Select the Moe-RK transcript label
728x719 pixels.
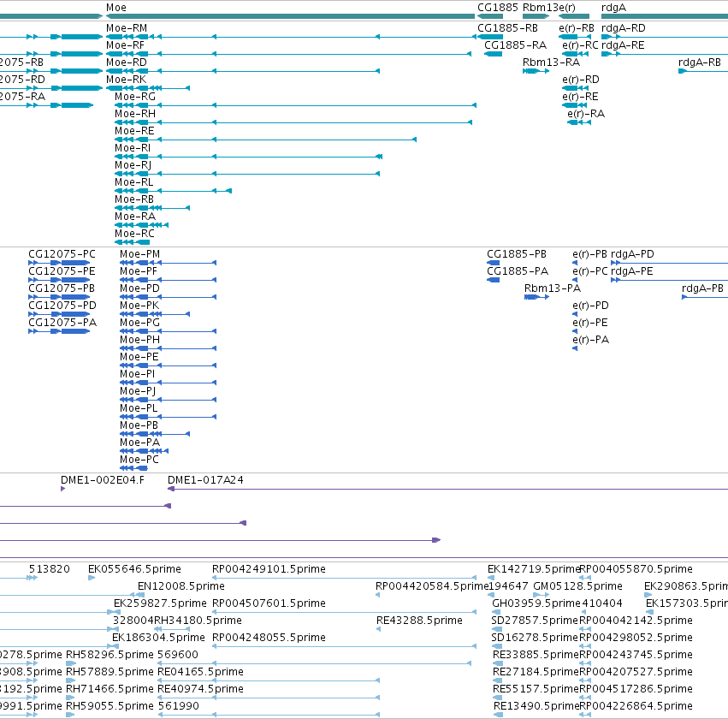coord(126,80)
